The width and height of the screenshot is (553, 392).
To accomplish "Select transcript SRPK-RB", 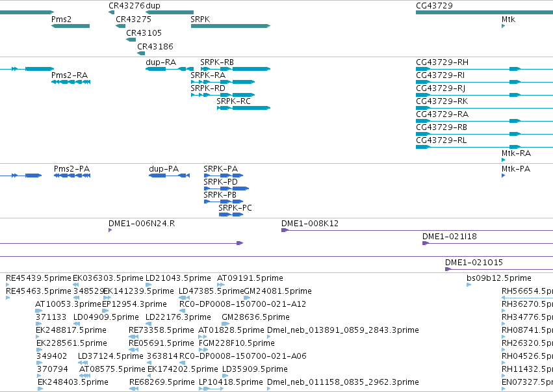I will tap(235, 69).
